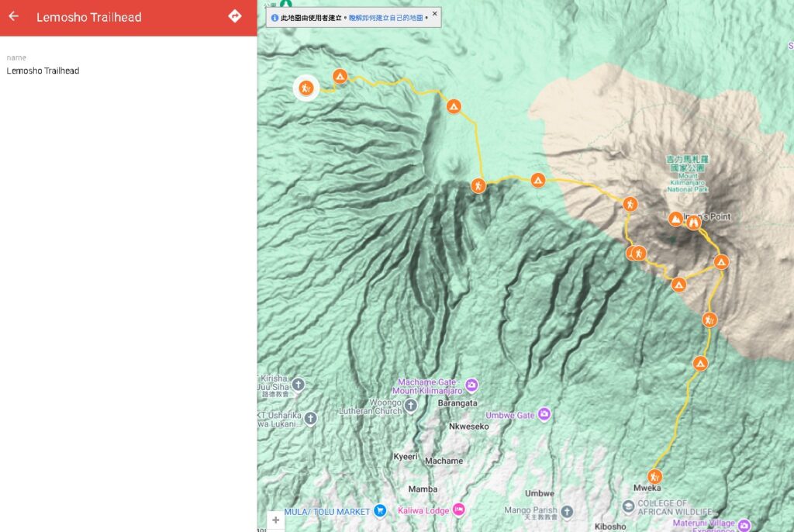Click the Juu Siha church pin
The image size is (794, 532).
click(299, 384)
